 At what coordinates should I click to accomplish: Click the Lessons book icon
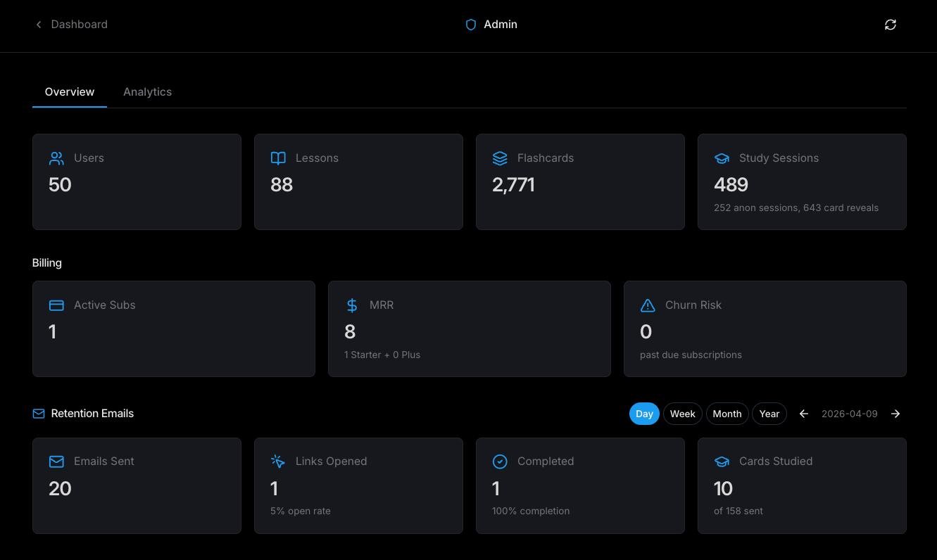coord(278,158)
